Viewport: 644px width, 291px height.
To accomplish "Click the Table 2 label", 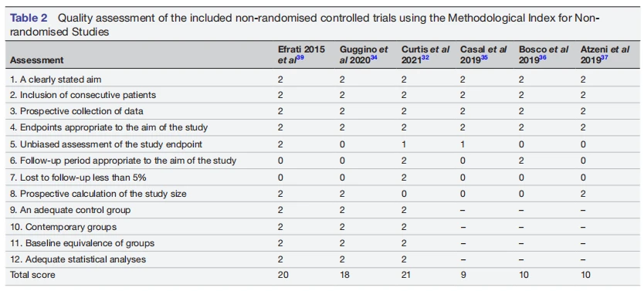I will tap(29, 18).
